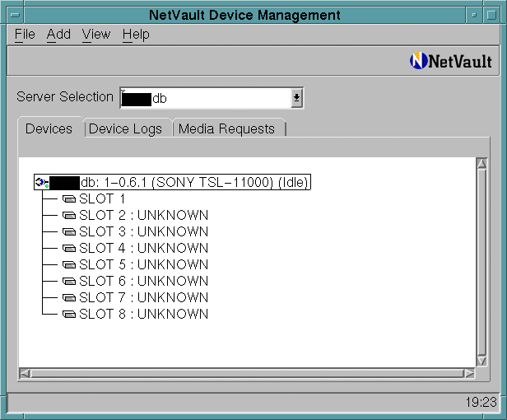Switch to the Device Logs tab

pyautogui.click(x=125, y=128)
